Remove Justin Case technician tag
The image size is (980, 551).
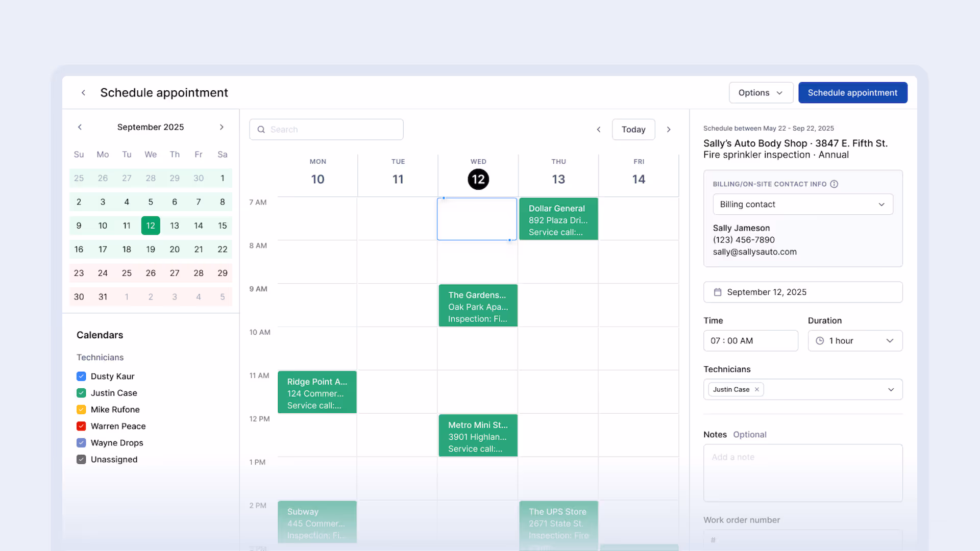tap(757, 390)
